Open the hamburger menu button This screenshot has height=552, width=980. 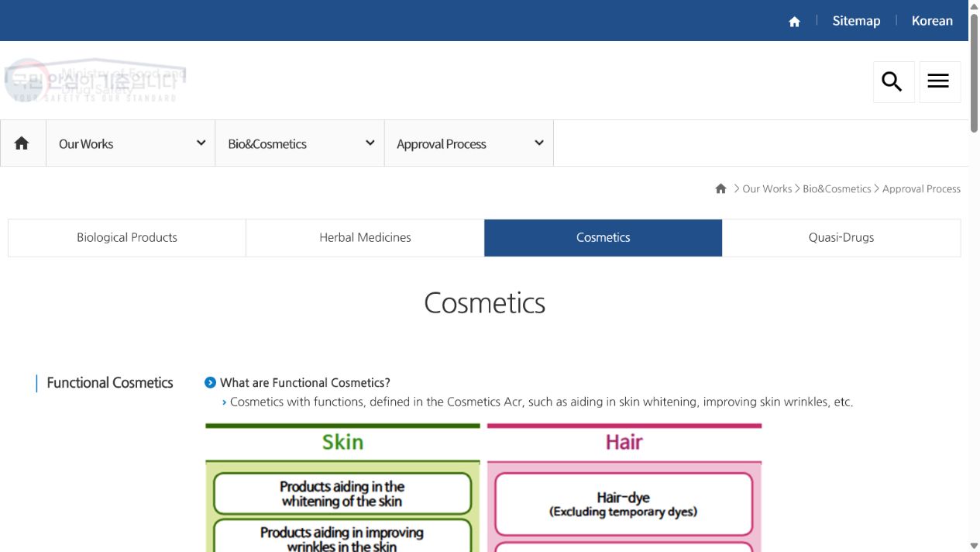click(940, 81)
